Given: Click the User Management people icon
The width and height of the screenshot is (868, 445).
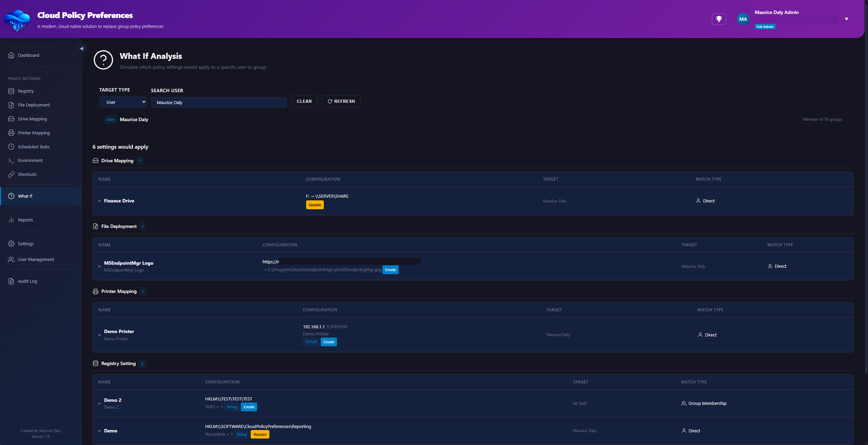Looking at the screenshot, I should click(x=11, y=259).
